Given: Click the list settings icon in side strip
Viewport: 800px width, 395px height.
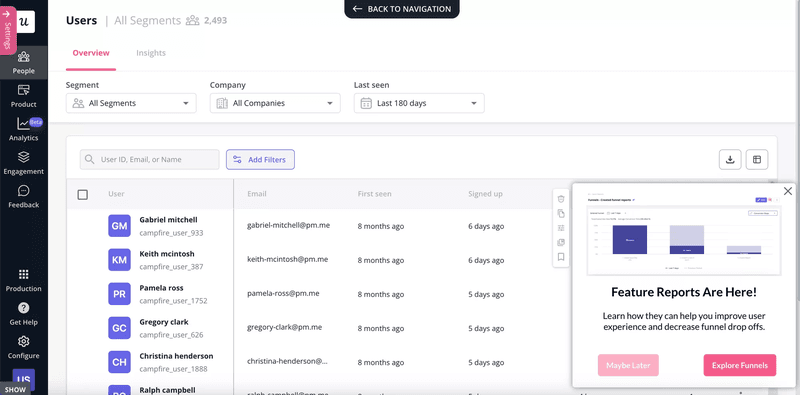Looking at the screenshot, I should coord(561,228).
